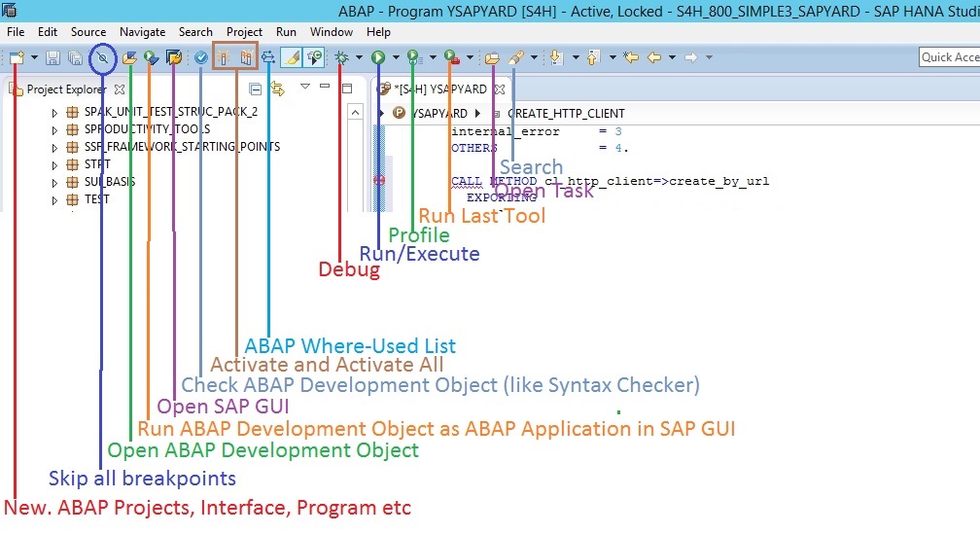Toggle the button right of Mark Occurrences

point(314,57)
